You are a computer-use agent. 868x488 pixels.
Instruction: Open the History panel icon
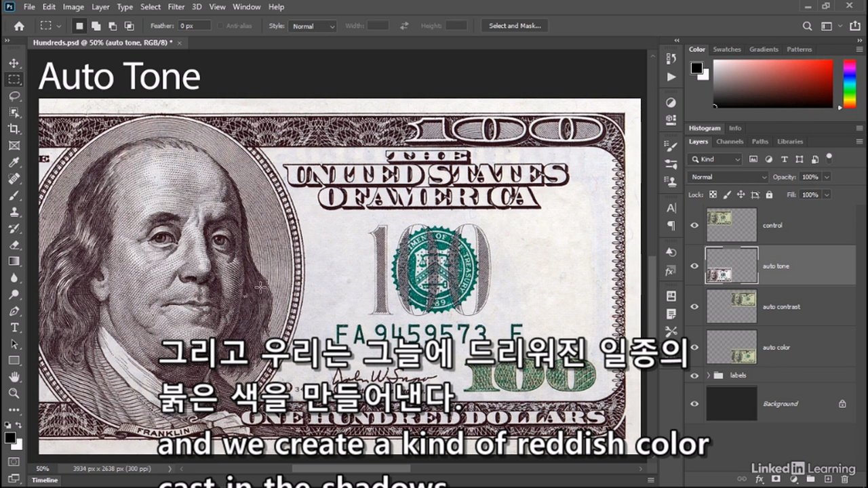point(671,59)
